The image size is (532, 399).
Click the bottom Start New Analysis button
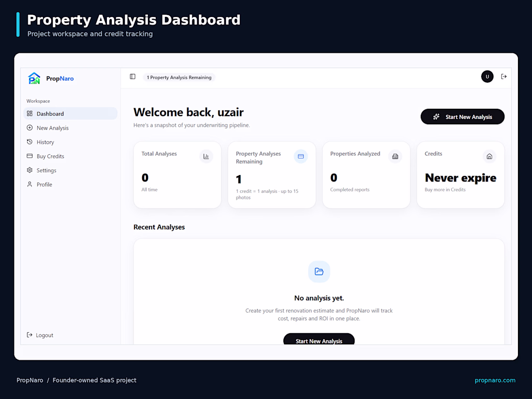319,340
